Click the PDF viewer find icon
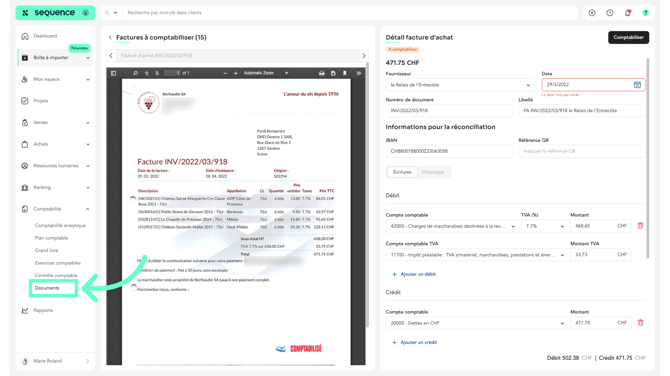This screenshot has width=670, height=376. point(135,73)
